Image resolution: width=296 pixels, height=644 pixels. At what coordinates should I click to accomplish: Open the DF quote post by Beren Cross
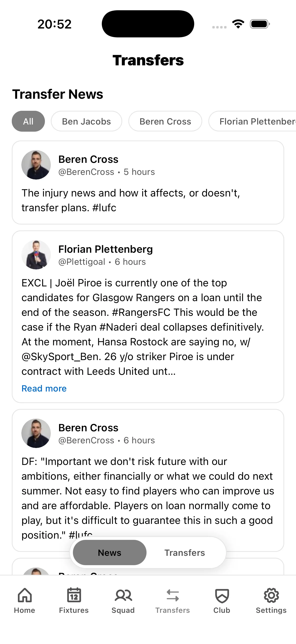point(148,498)
